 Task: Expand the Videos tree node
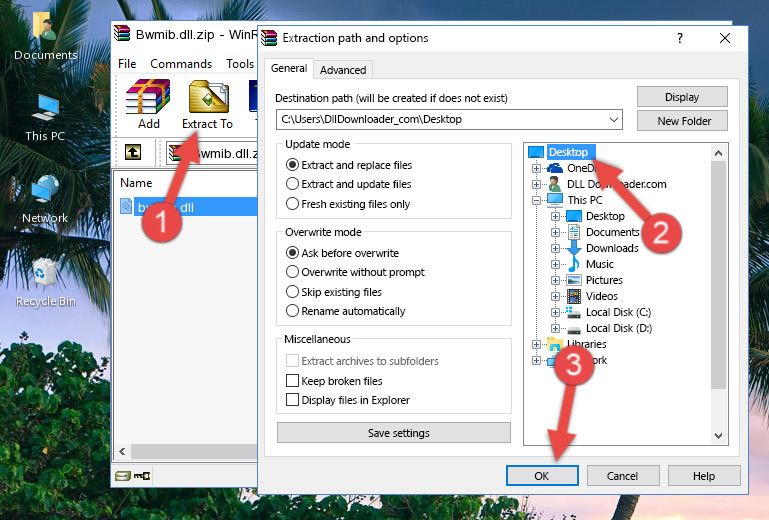click(x=555, y=296)
